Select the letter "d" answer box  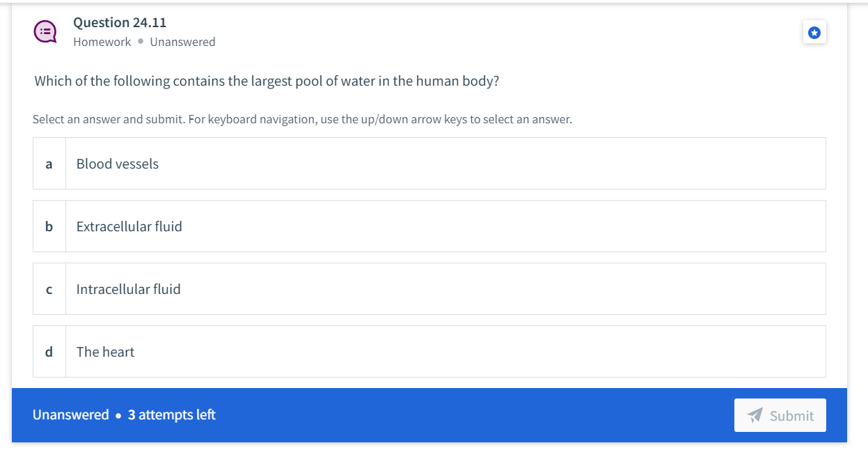pos(49,352)
